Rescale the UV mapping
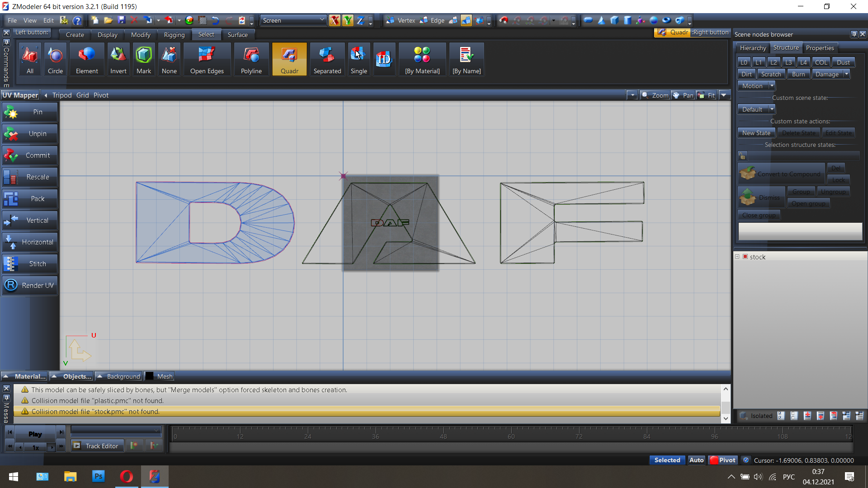Image resolution: width=868 pixels, height=488 pixels. click(x=30, y=177)
